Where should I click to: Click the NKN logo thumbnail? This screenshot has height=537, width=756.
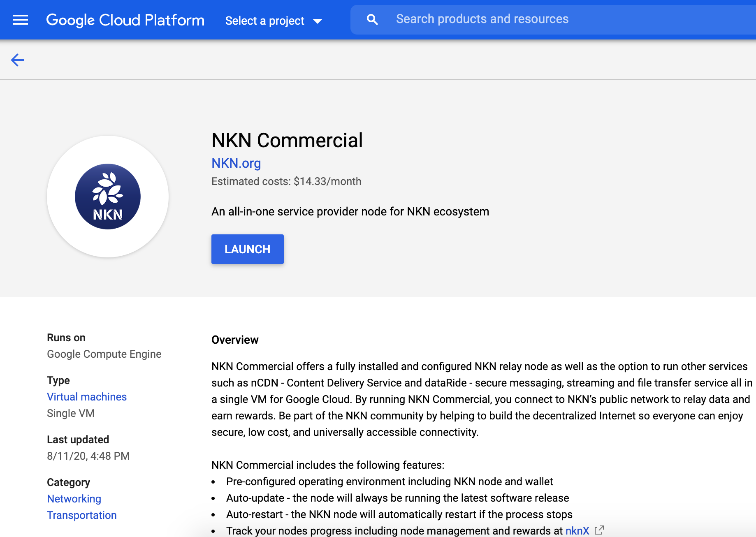click(108, 197)
